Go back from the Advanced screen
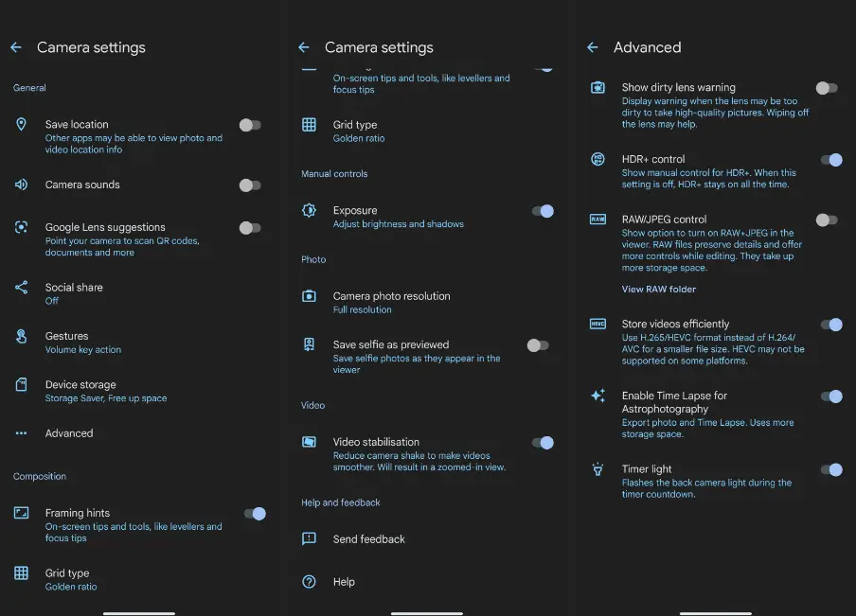856x616 pixels. click(x=593, y=47)
